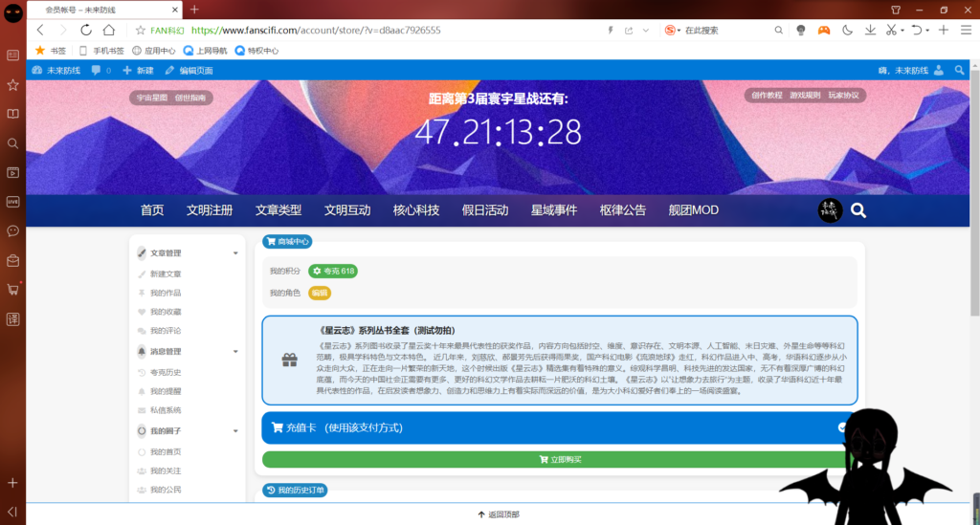Collapse the 消息管理 section arrow
The width and height of the screenshot is (980, 525).
point(235,352)
